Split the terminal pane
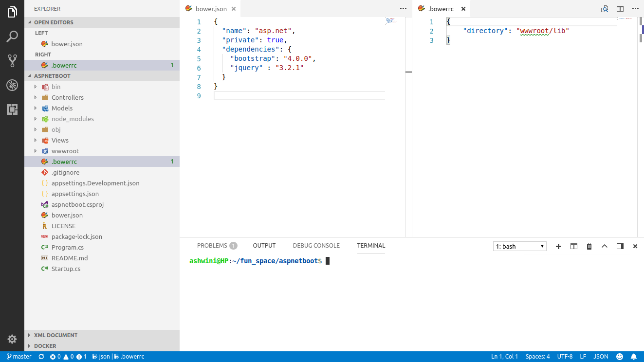Screen dimensions: 644x362 tap(573, 246)
